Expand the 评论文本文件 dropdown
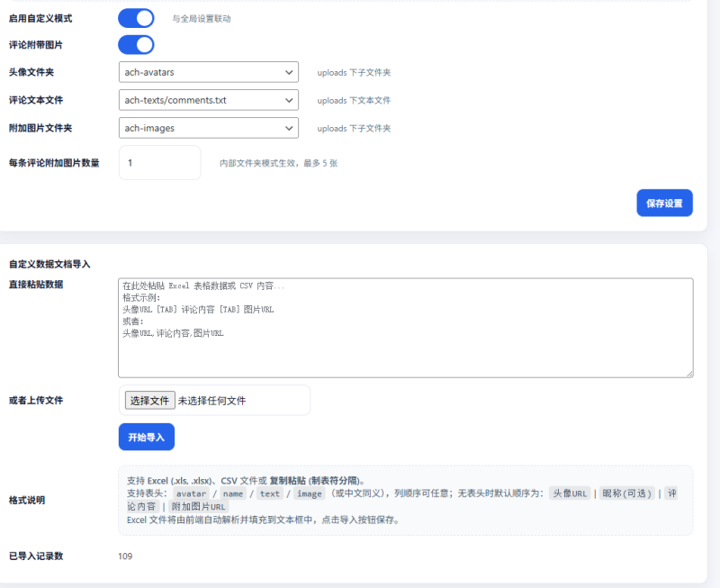The image size is (720, 588). pos(208,100)
